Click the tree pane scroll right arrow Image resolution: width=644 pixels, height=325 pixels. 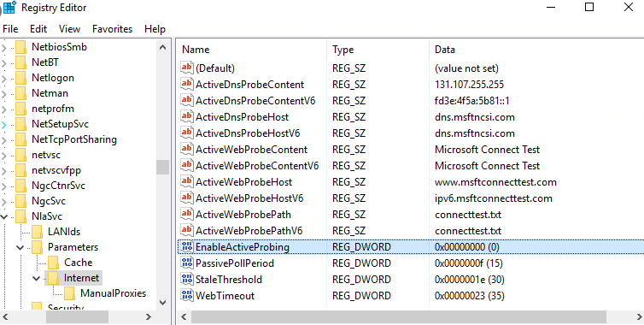[x=149, y=316]
